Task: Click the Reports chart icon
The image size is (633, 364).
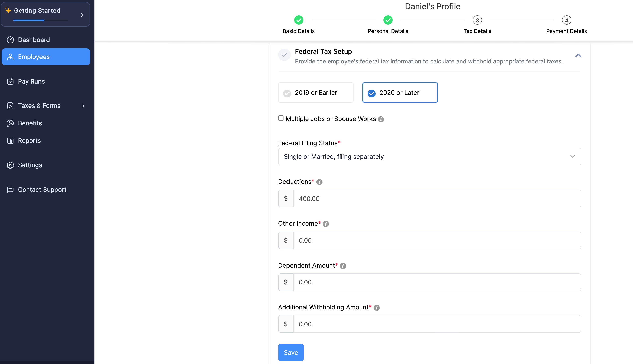Action: click(10, 141)
